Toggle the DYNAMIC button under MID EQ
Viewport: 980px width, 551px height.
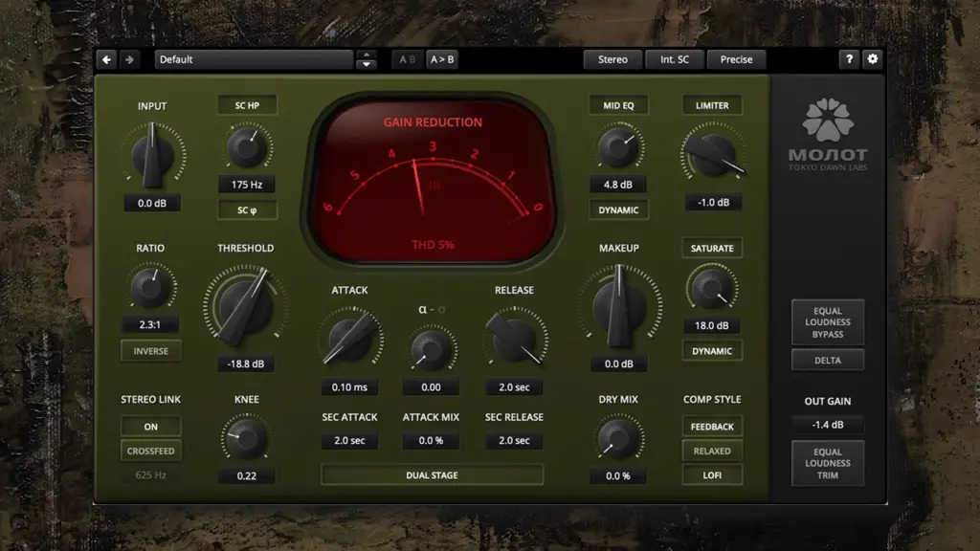click(618, 209)
